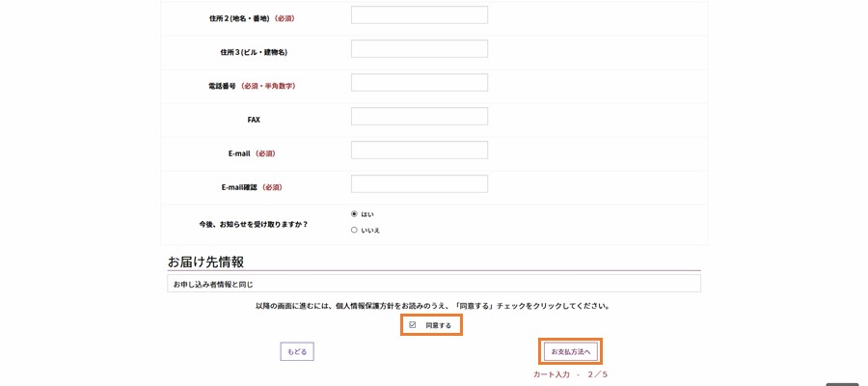Focus the 電話番号 input field
Screen dimensions: 868x386
420,83
